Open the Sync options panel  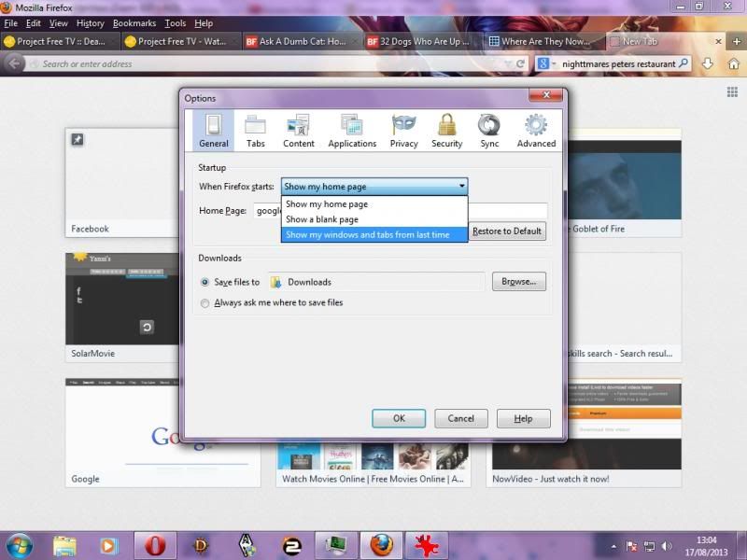pyautogui.click(x=489, y=131)
